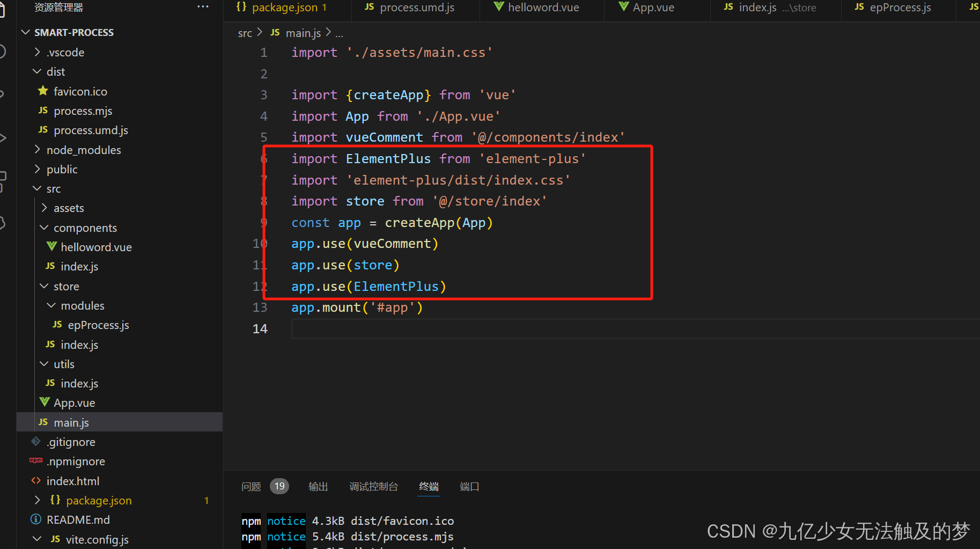Click line number 1 in gutter

(263, 53)
